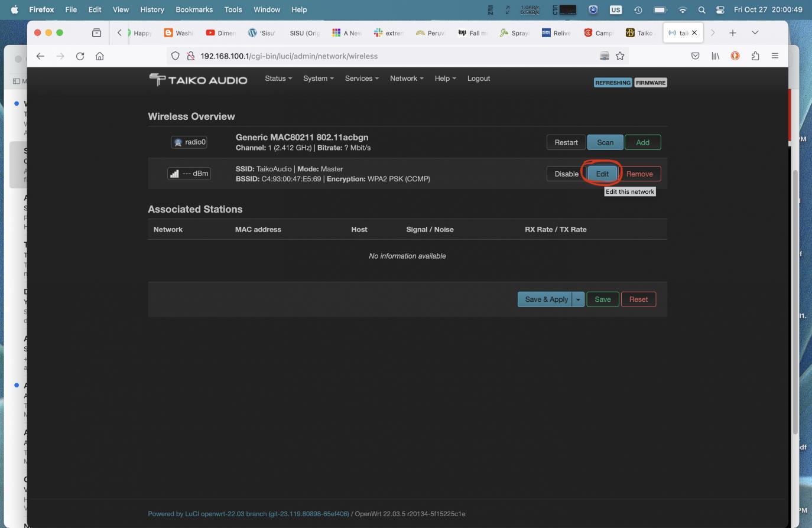Click Edit for the TaikoAudio network
Screen dimensions: 812x528
point(602,174)
